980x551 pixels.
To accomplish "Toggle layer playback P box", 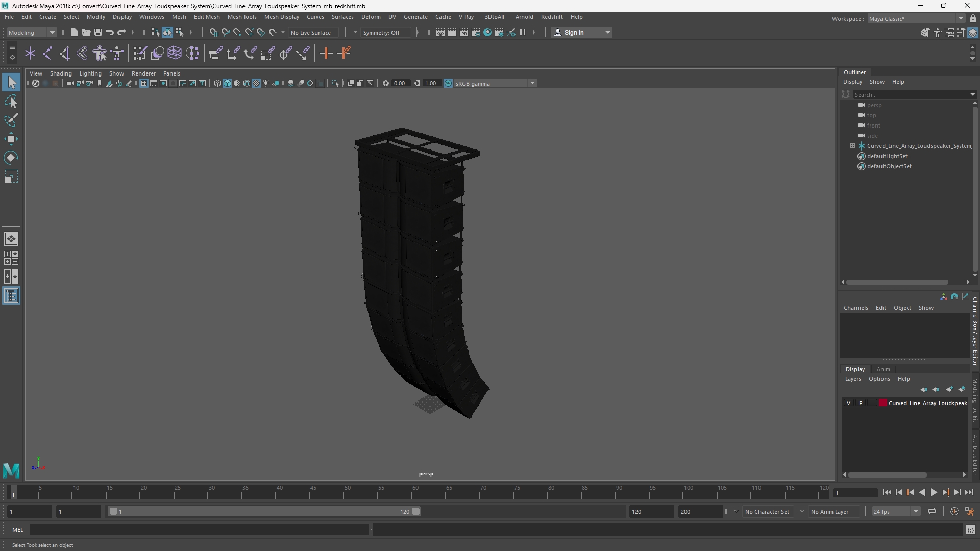I will [x=861, y=403].
